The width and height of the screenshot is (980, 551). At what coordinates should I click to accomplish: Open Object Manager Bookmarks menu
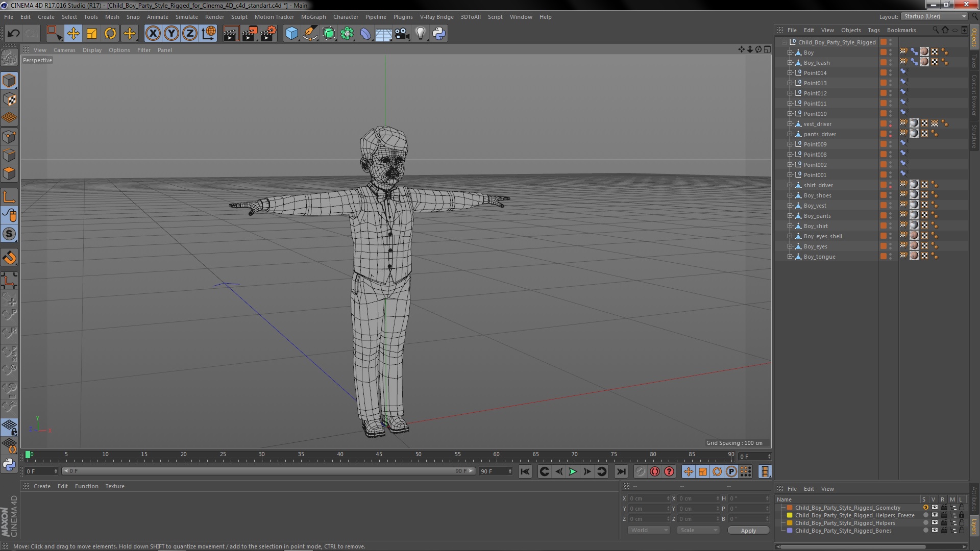901,30
